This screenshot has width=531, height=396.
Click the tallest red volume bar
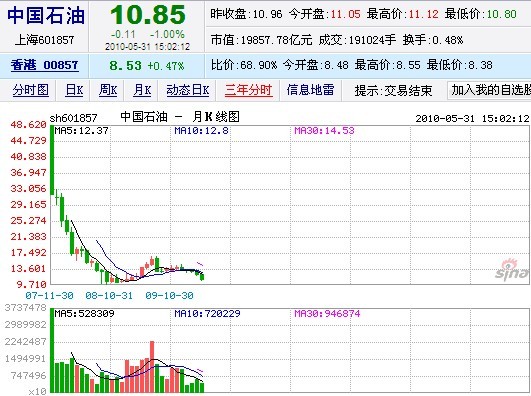[152, 367]
